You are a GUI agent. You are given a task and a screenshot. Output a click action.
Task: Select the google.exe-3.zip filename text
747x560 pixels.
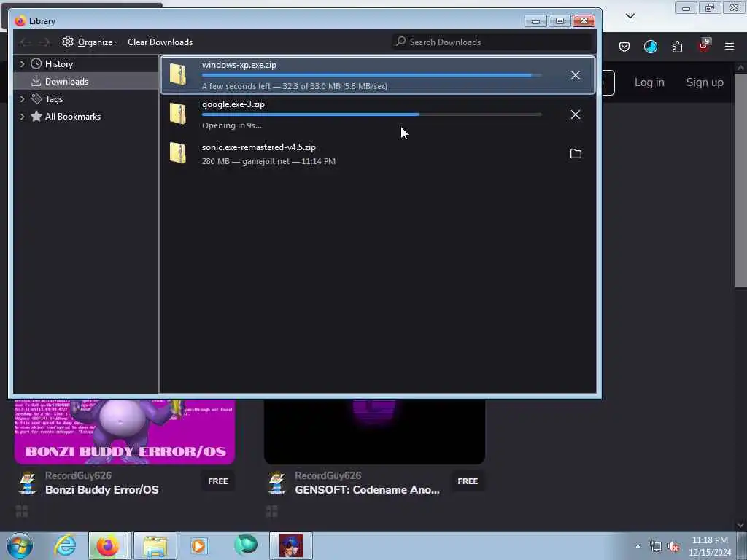[x=233, y=104]
